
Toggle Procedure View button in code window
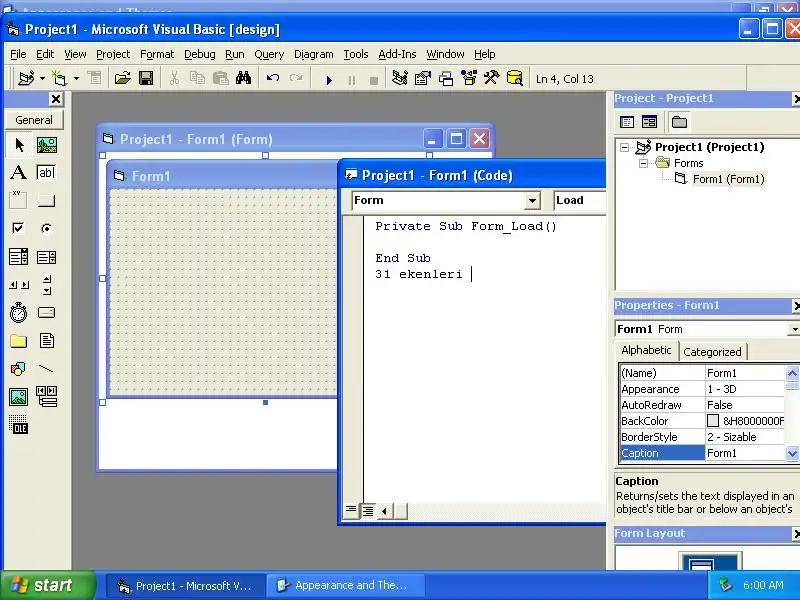(351, 510)
